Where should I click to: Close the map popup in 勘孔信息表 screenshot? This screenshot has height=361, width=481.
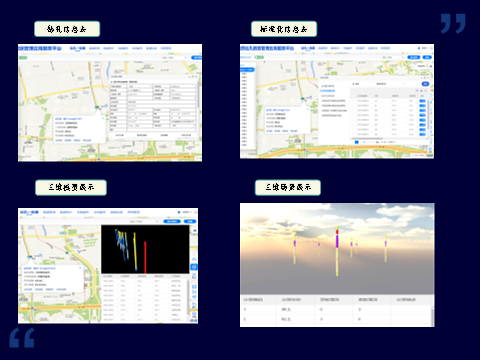click(x=103, y=118)
